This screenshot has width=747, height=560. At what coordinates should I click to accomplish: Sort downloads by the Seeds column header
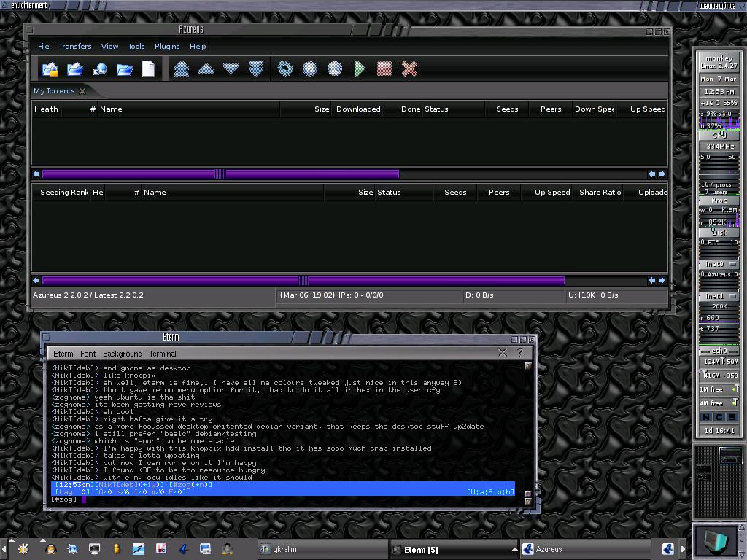tap(507, 109)
